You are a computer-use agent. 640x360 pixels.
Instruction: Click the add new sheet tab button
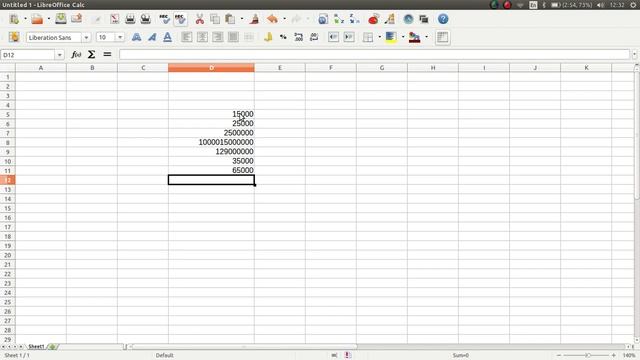point(52,347)
